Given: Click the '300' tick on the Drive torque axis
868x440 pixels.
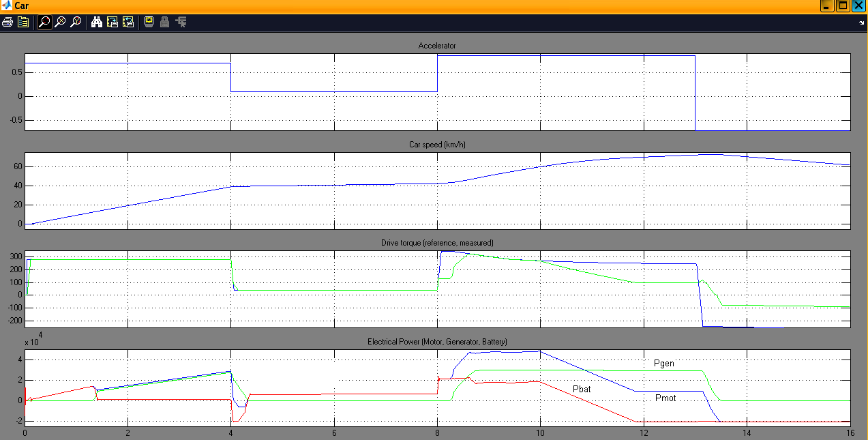Looking at the screenshot, I should (x=16, y=256).
